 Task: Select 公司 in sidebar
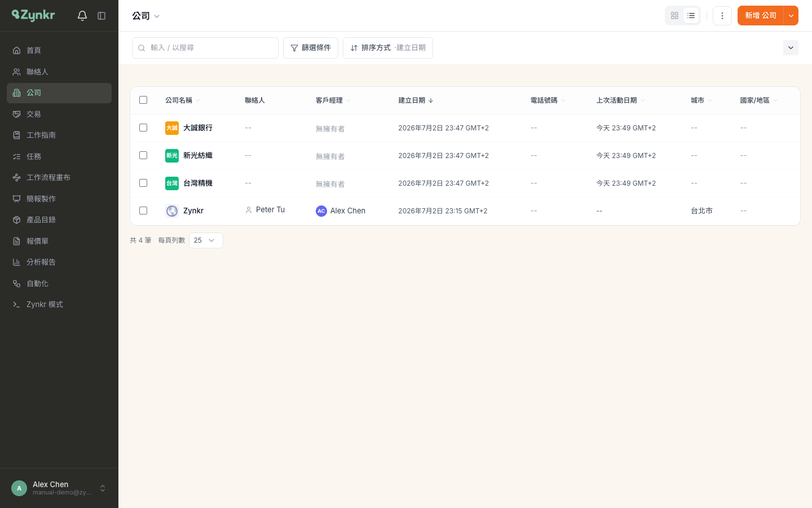[59, 93]
